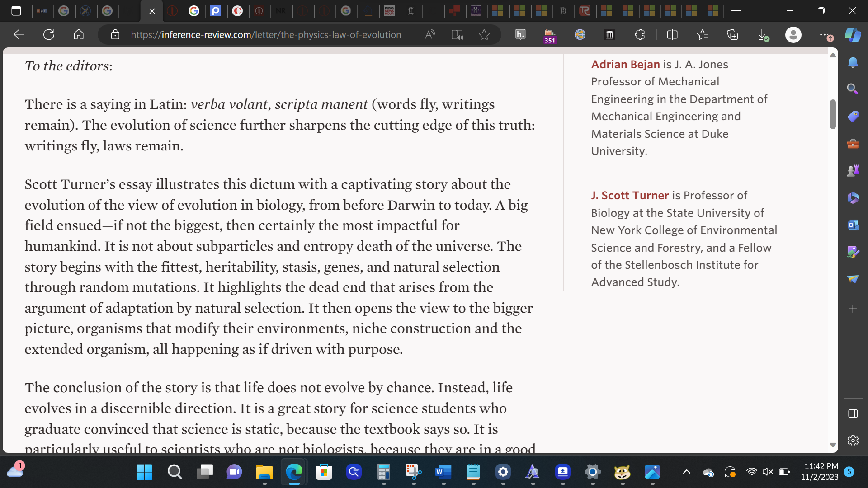Open the globe extension icon
The width and height of the screenshot is (868, 488).
pos(580,35)
